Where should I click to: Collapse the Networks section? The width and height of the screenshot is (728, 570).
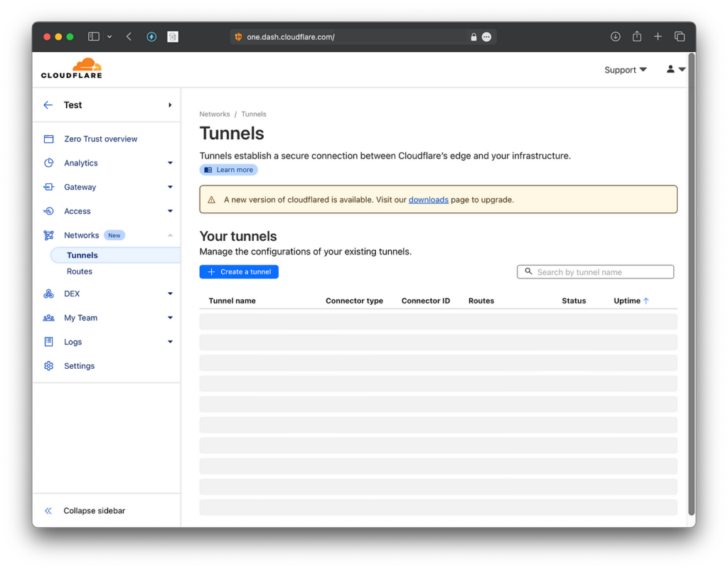170,235
